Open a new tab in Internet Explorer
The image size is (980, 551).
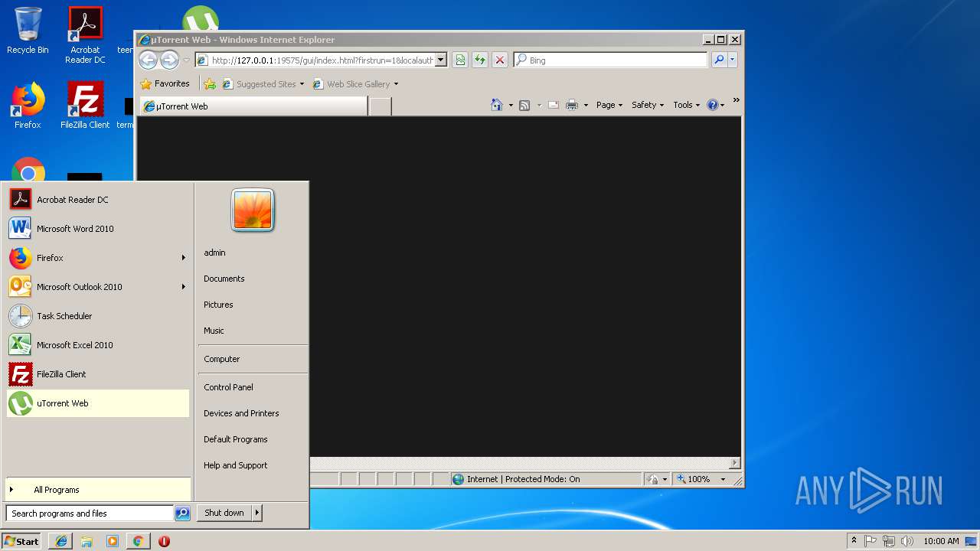(381, 106)
